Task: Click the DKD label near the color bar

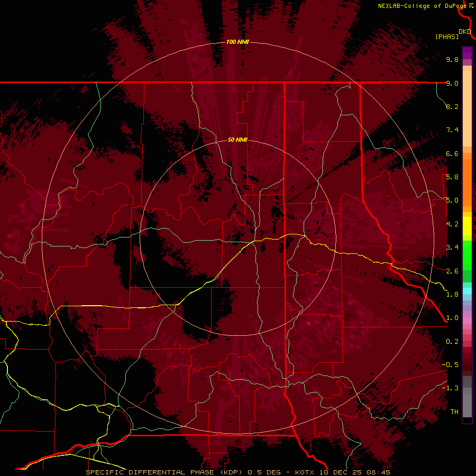Action: (465, 32)
